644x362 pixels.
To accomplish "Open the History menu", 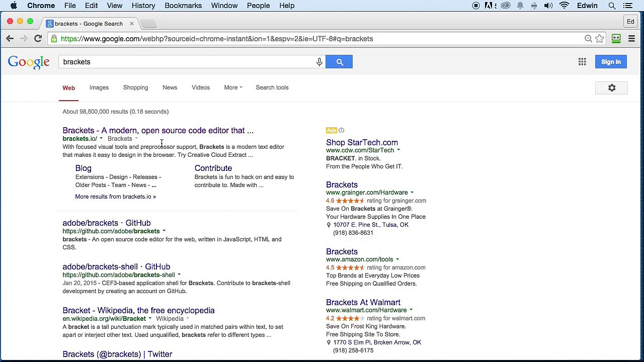I will [143, 6].
